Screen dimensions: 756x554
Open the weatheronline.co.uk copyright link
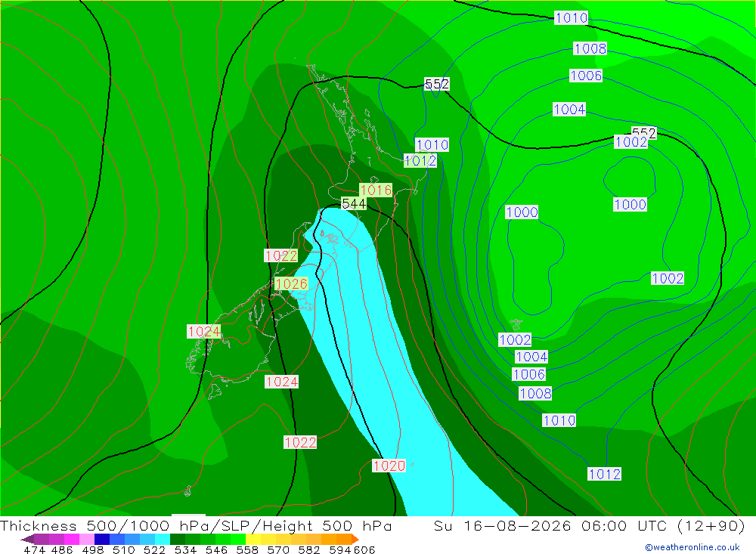(x=692, y=547)
